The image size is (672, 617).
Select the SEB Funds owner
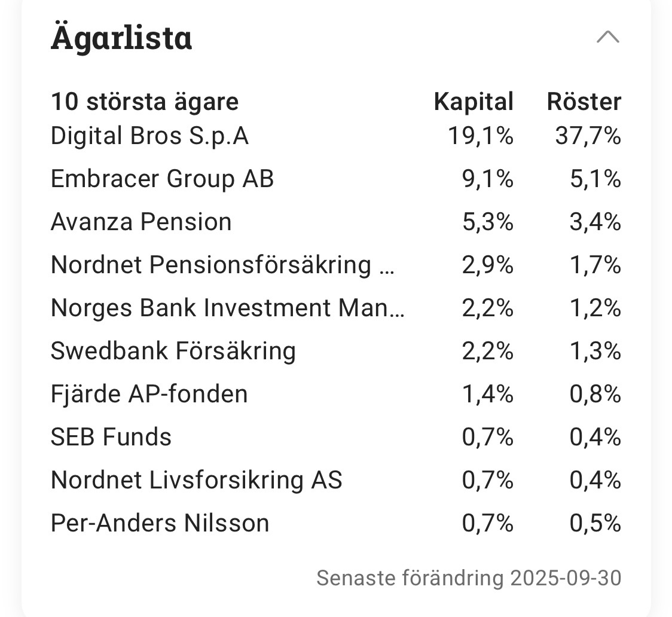point(111,437)
